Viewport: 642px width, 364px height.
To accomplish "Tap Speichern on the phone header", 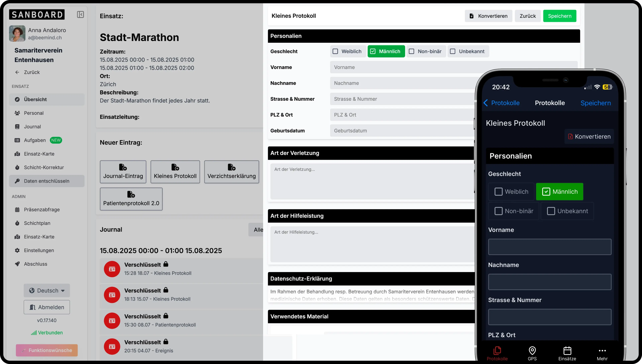I will [x=596, y=103].
